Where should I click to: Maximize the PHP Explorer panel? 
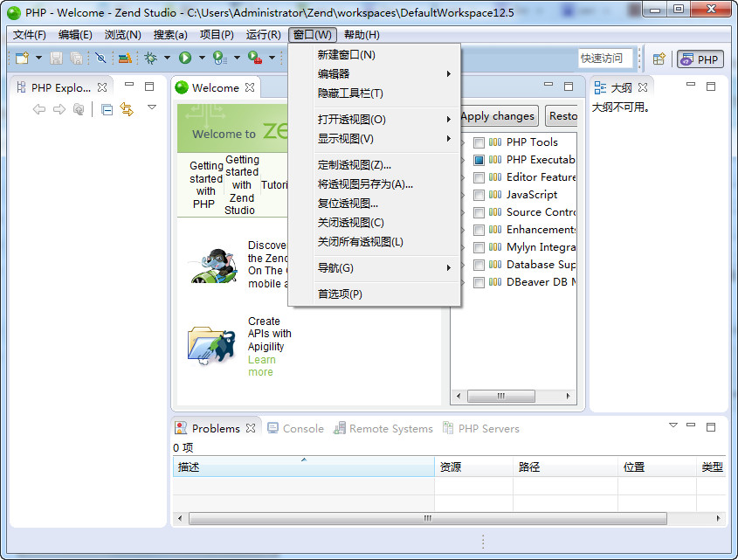click(149, 86)
